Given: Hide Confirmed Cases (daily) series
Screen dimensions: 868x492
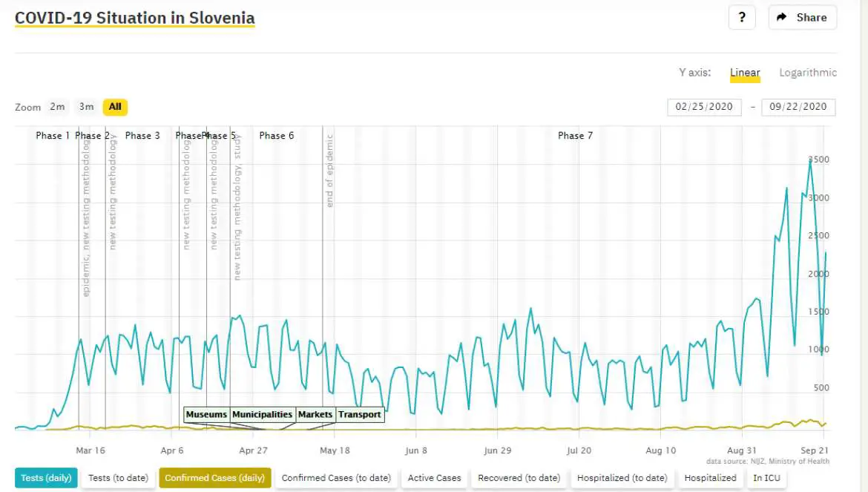Looking at the screenshot, I should [x=214, y=478].
